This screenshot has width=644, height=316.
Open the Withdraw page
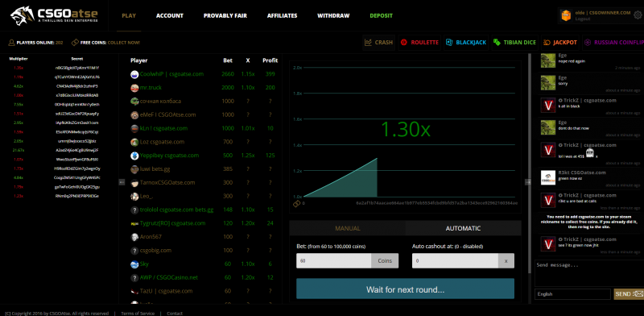[x=333, y=15]
